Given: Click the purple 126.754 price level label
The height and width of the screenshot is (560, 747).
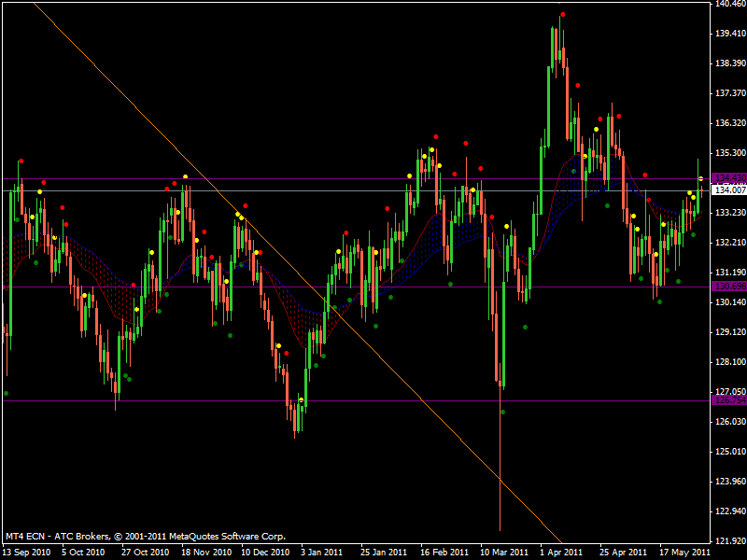Looking at the screenshot, I should 729,400.
